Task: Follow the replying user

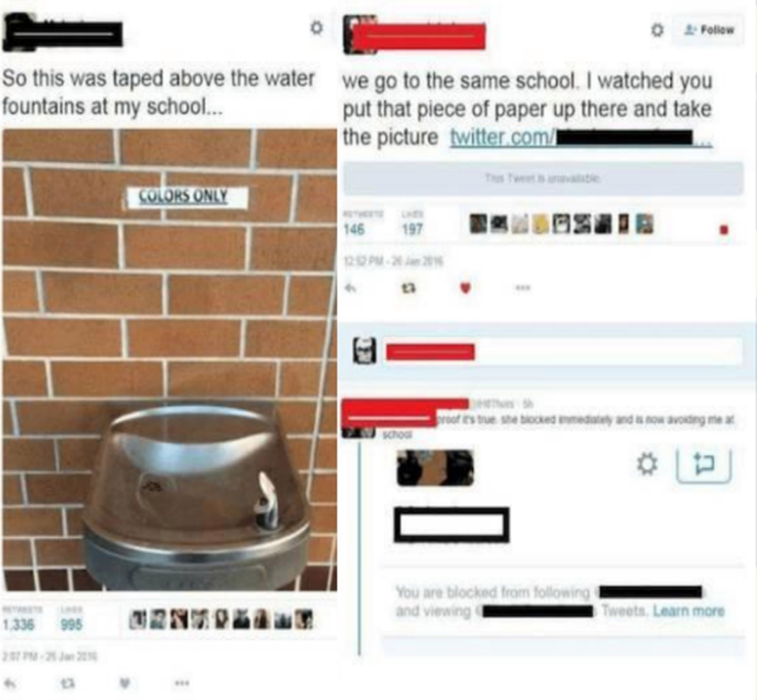Action: pos(708,30)
